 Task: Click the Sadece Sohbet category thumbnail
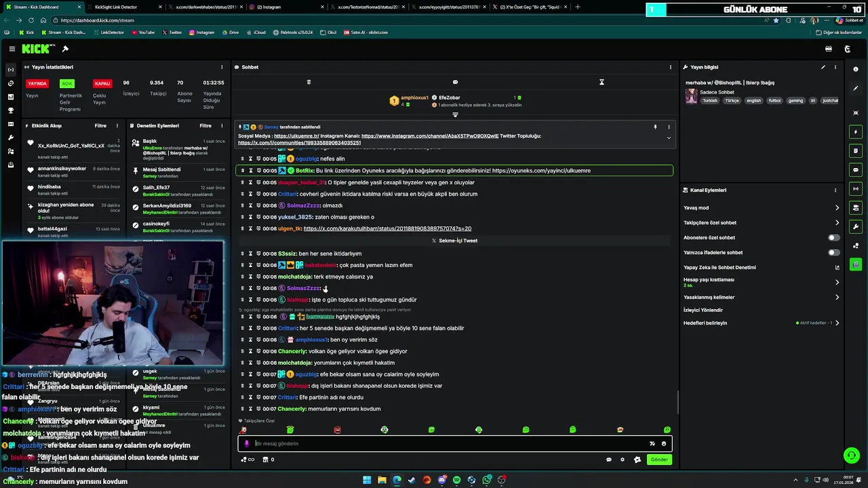pos(691,96)
